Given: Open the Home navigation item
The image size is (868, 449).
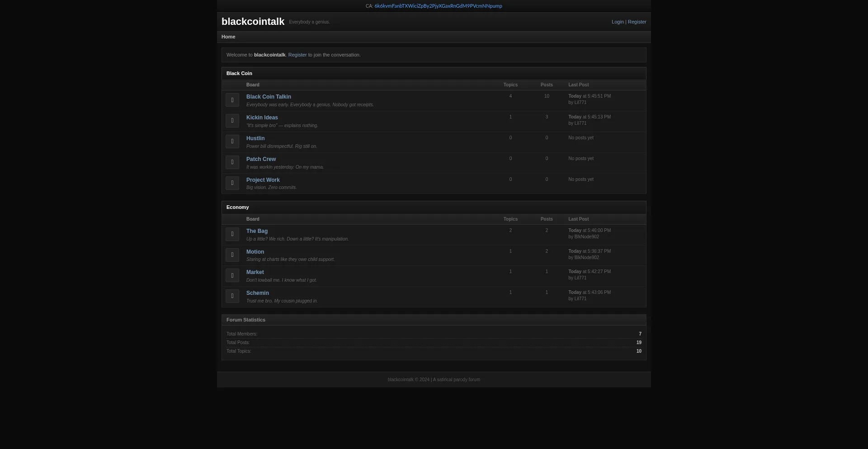Looking at the screenshot, I should (x=228, y=37).
